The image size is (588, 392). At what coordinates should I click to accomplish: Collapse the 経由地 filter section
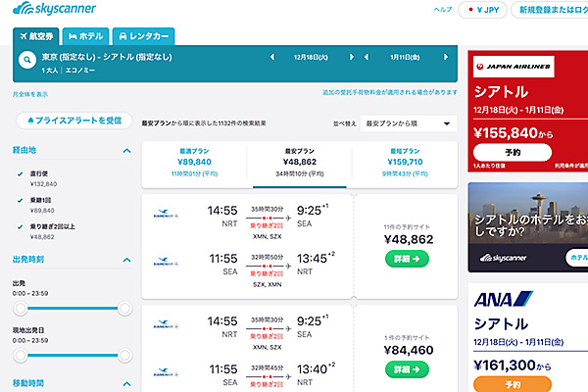(x=126, y=151)
